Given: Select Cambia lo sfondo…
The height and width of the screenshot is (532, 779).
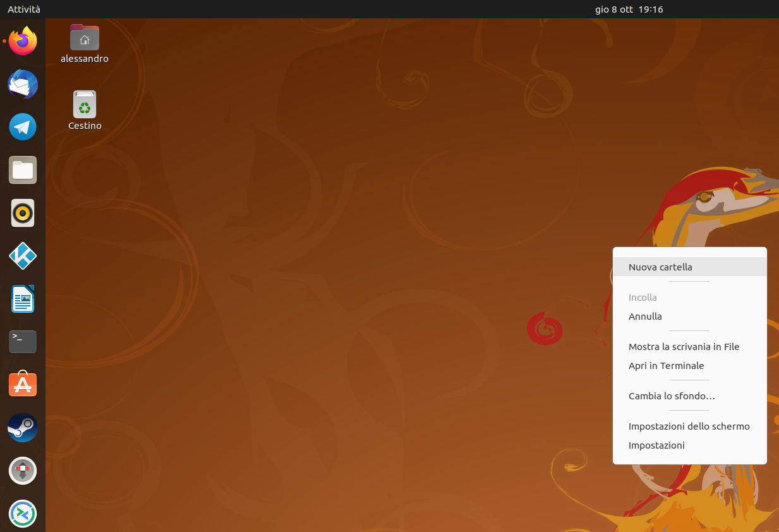Looking at the screenshot, I should (690, 396).
